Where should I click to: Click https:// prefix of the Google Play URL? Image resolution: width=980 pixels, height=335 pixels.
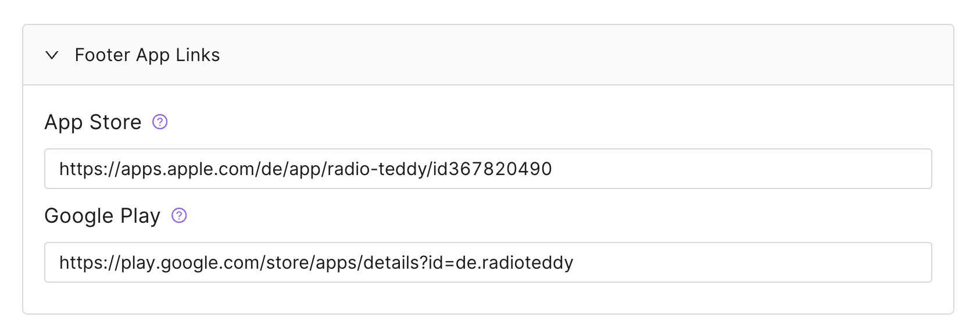pos(90,262)
